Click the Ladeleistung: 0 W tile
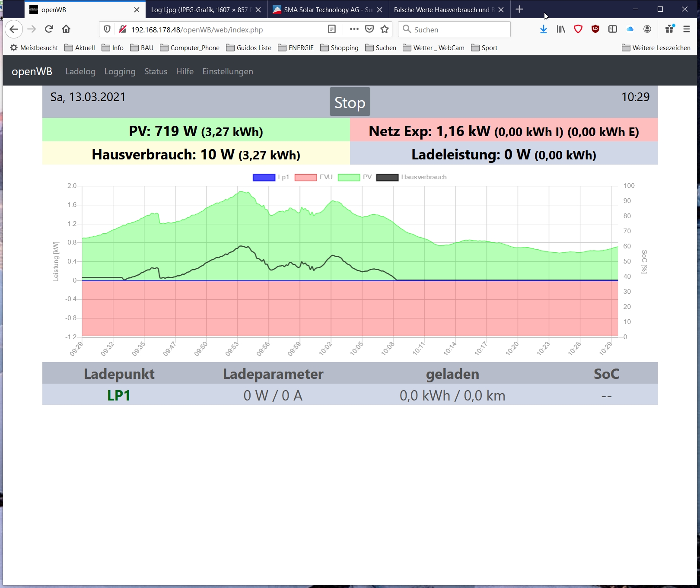Screen dimensions: 700x588 pyautogui.click(x=504, y=153)
